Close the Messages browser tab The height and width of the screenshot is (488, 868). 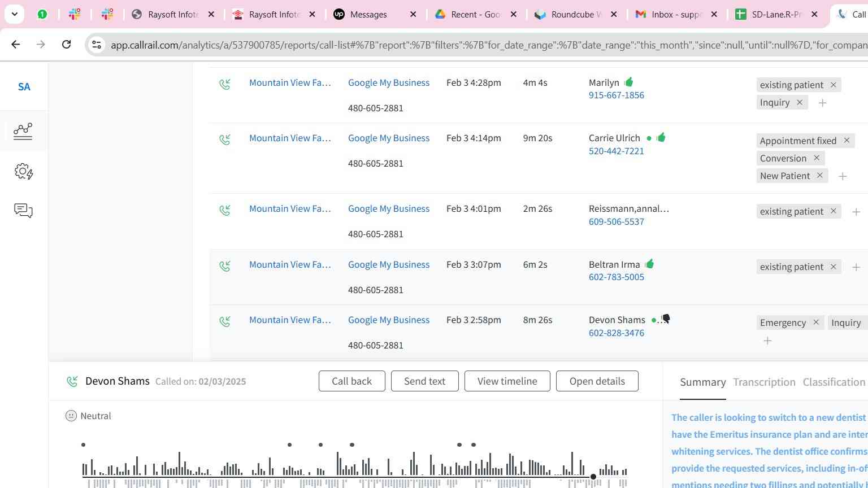point(413,14)
